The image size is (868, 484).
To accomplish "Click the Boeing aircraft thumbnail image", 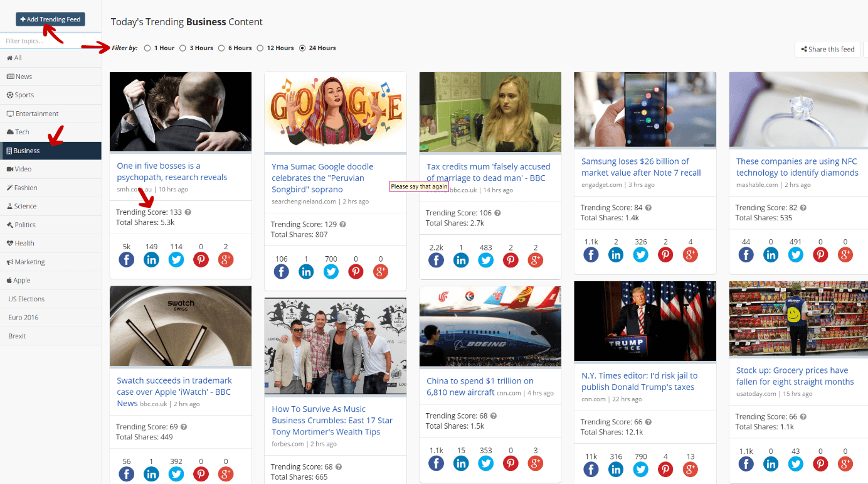I will (490, 326).
